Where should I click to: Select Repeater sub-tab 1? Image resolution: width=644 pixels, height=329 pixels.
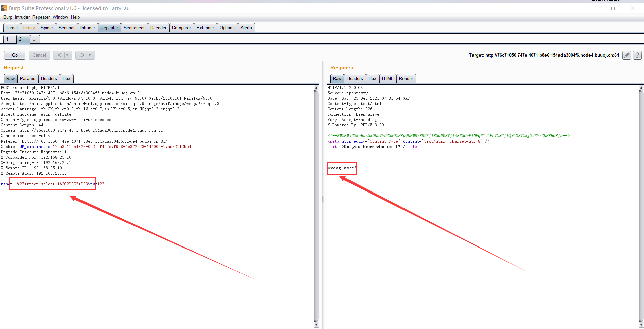(x=10, y=39)
